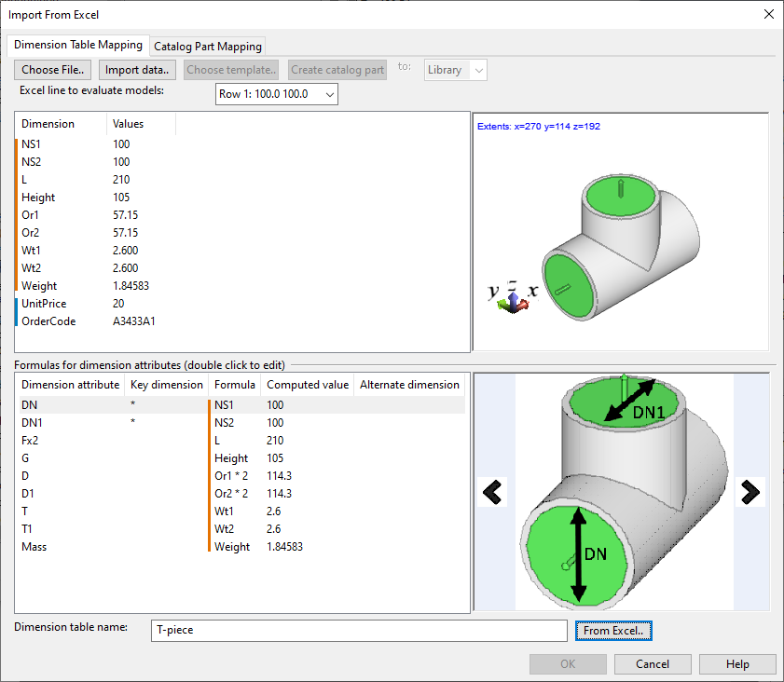The image size is (784, 682).
Task: Click the Import data button
Action: (x=136, y=70)
